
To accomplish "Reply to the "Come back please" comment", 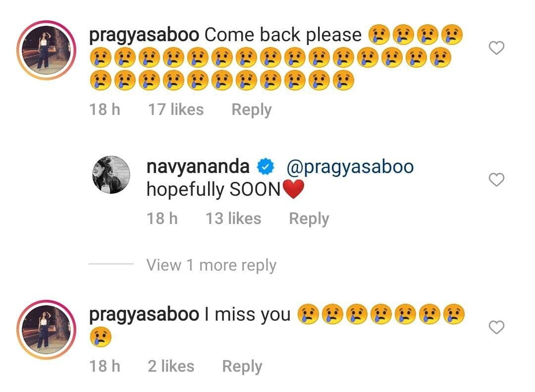I will (x=252, y=110).
